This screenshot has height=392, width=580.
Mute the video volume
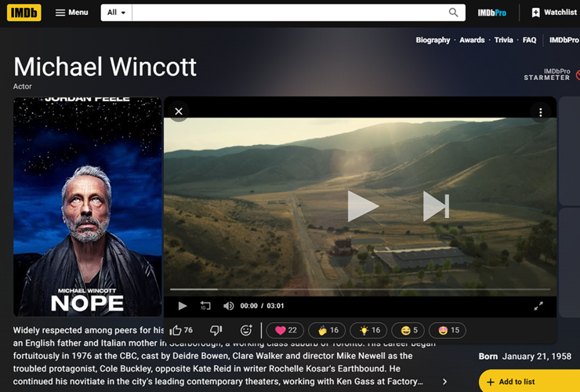click(228, 306)
